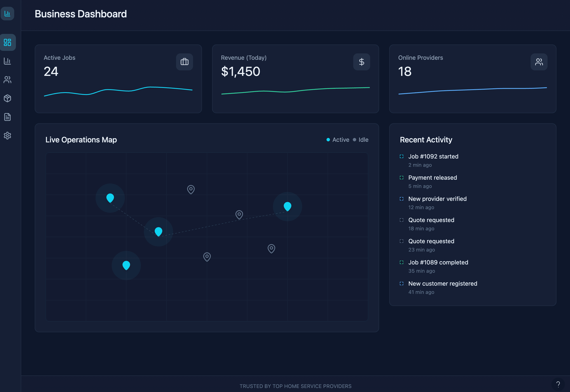Click the dollar icon on Revenue card
The image size is (570, 392).
click(361, 62)
